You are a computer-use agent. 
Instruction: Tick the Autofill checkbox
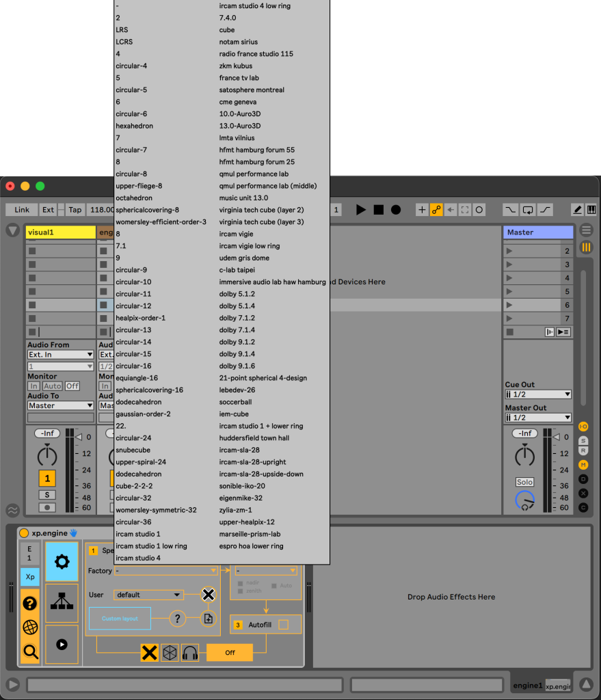tap(283, 624)
